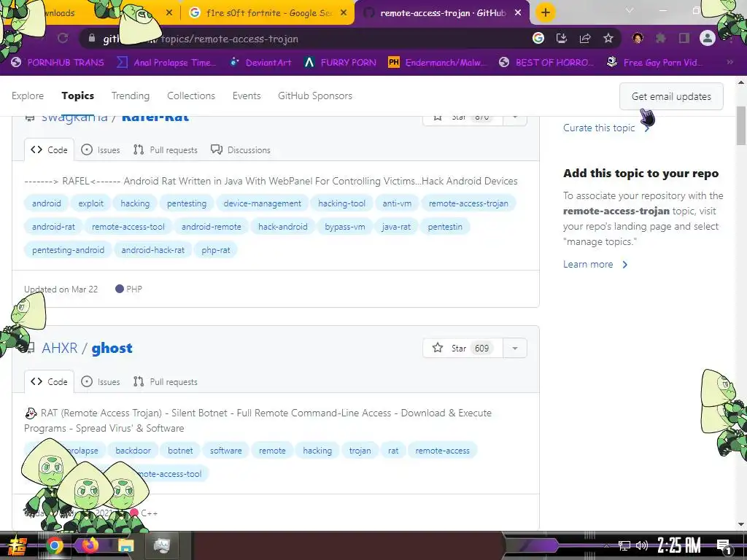Open Code tab of ghost repo

point(49,381)
